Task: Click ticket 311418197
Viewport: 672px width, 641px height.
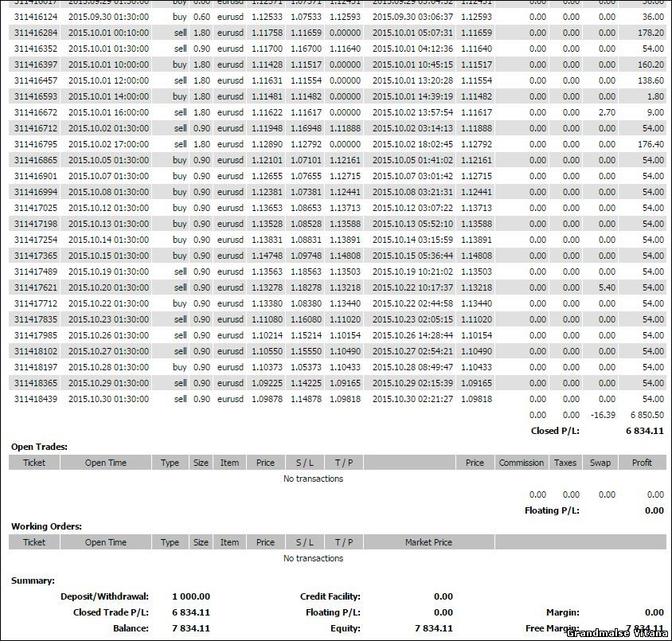Action: [x=36, y=367]
